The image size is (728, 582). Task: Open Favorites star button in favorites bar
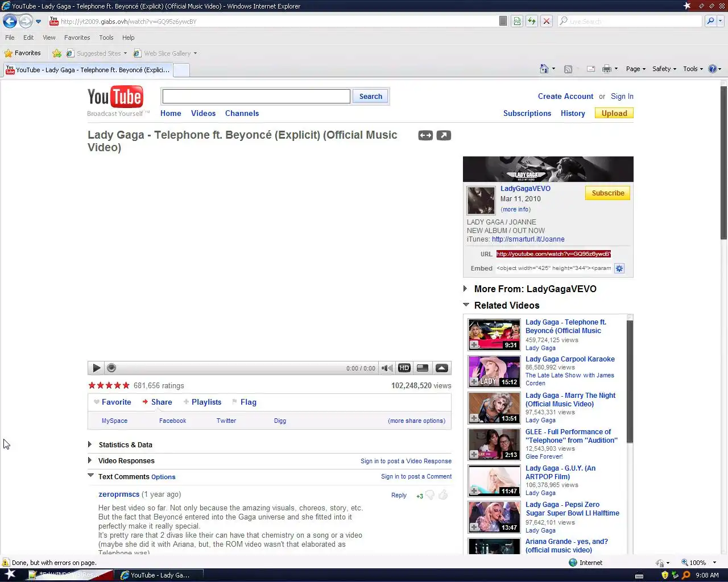(23, 53)
